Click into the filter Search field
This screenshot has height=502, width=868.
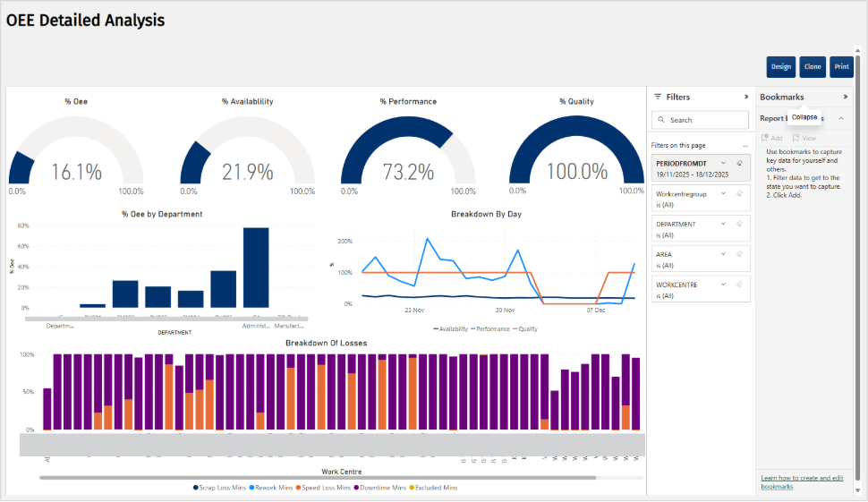[x=701, y=120]
